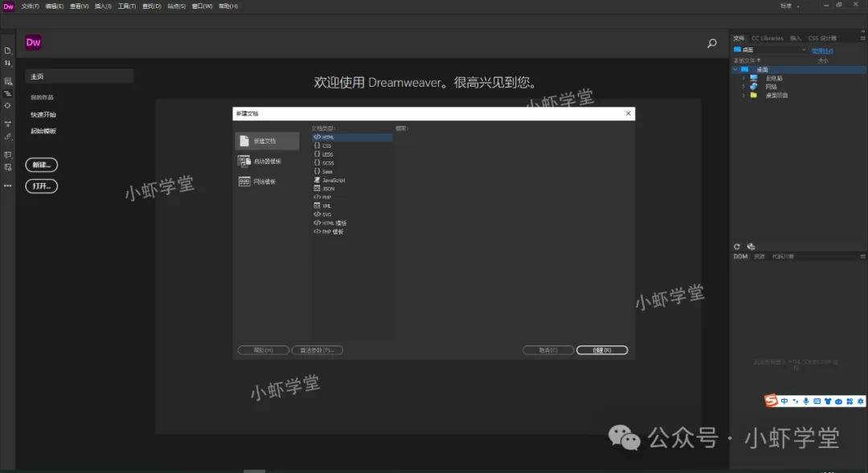Switch to the CC Libraries tab
Screen dimensions: 868x473
[x=768, y=39]
